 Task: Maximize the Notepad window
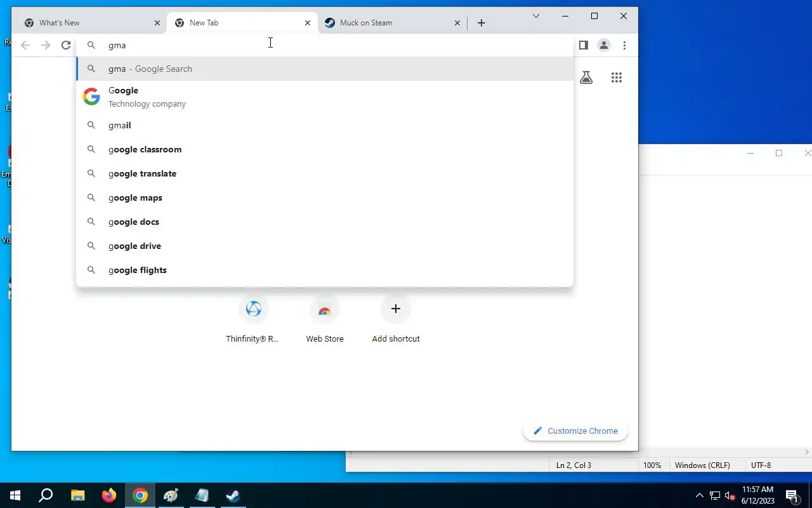point(779,153)
